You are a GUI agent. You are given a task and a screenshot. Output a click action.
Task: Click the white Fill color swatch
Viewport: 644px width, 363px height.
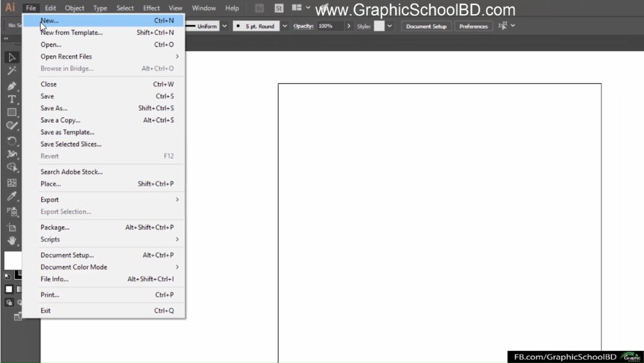point(13,260)
